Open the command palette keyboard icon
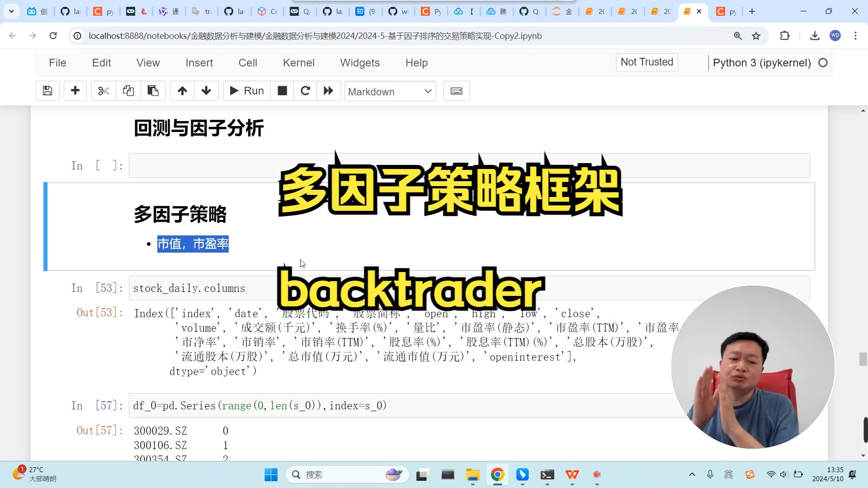Screen dimensions: 868x488 click(457, 91)
